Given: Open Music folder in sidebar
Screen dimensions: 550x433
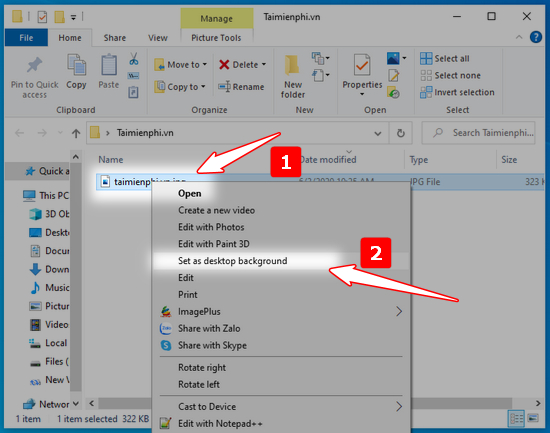Looking at the screenshot, I should tap(50, 288).
